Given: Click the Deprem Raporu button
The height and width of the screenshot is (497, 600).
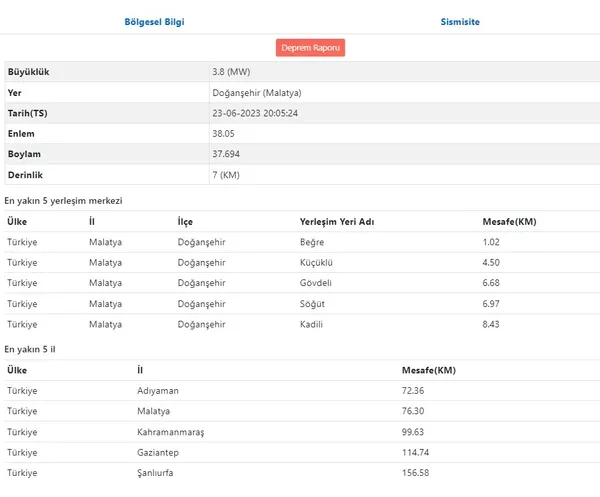Looking at the screenshot, I should point(310,48).
